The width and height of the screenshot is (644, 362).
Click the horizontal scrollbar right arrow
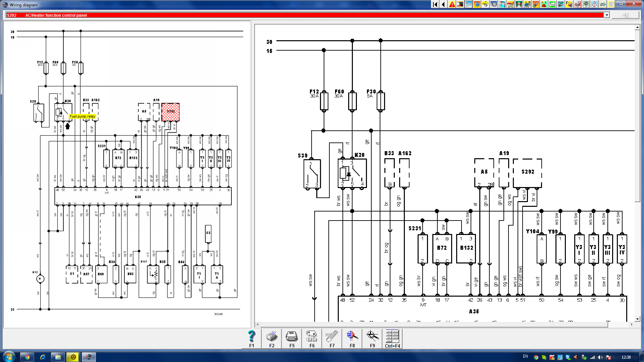click(x=632, y=324)
